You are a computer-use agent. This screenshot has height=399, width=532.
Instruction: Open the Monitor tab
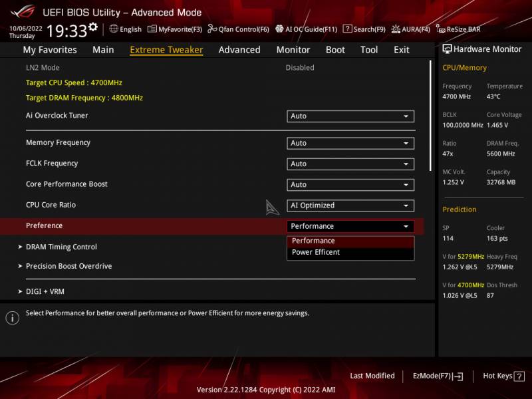[293, 50]
